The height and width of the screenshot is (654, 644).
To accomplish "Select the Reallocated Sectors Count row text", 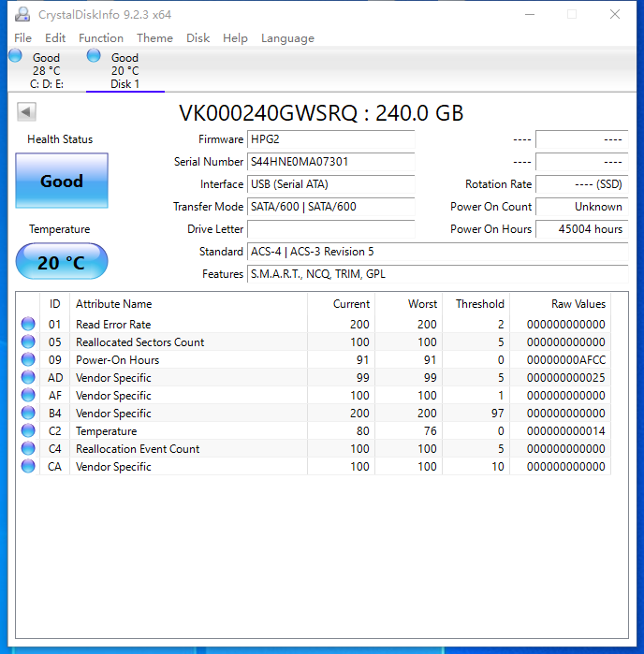I will pos(139,342).
